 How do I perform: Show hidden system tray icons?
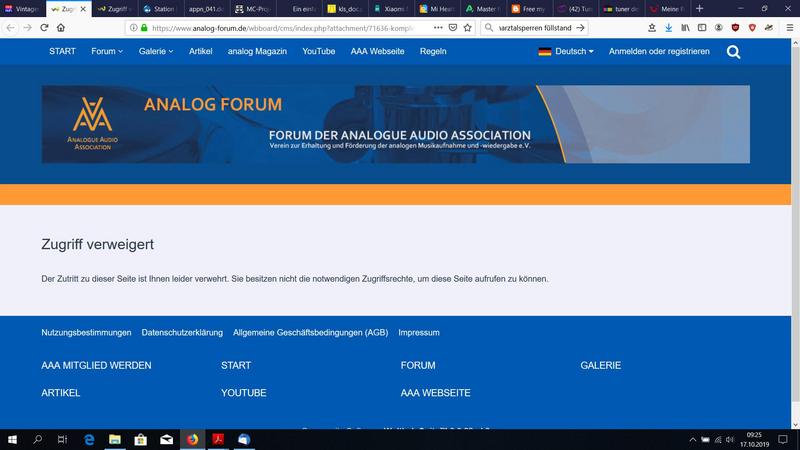tap(692, 439)
